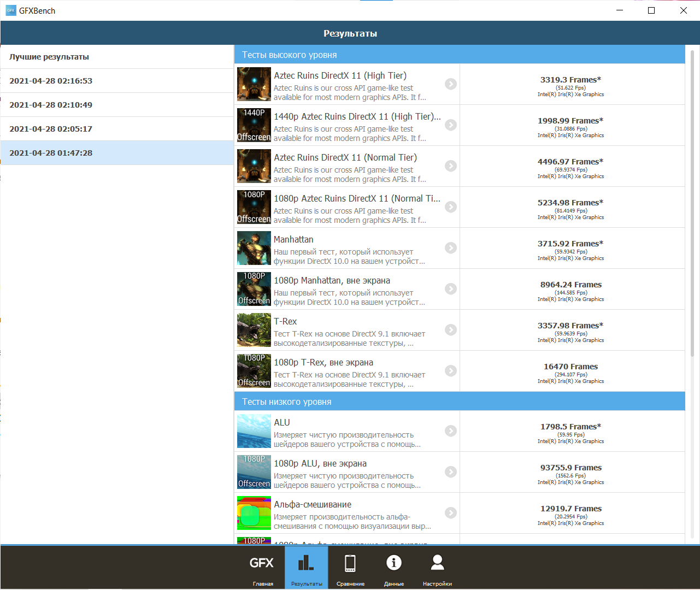The height and width of the screenshot is (590, 700).
Task: Click the 1440P Offscreen Aztec Ruins thumbnail
Action: tap(254, 125)
